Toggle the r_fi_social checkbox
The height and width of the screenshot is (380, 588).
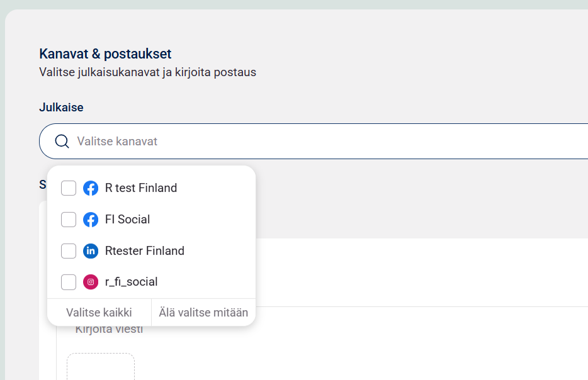(x=69, y=282)
